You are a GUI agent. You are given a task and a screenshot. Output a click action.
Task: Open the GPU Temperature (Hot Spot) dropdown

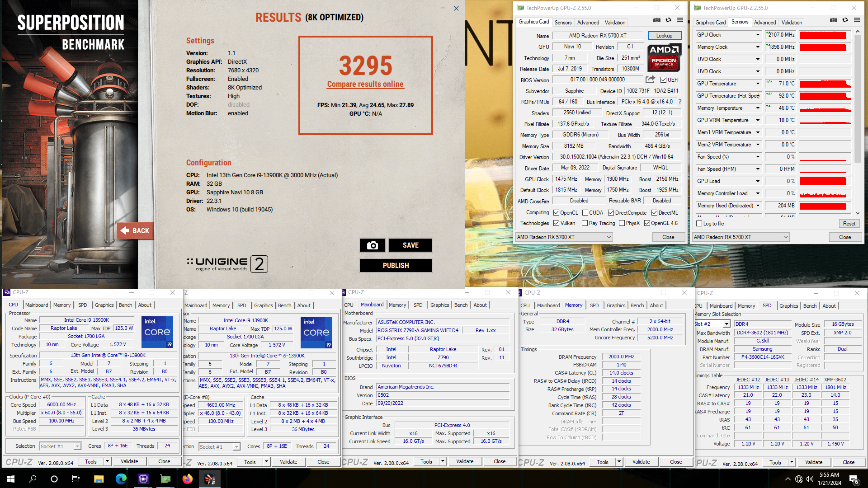[x=758, y=96]
